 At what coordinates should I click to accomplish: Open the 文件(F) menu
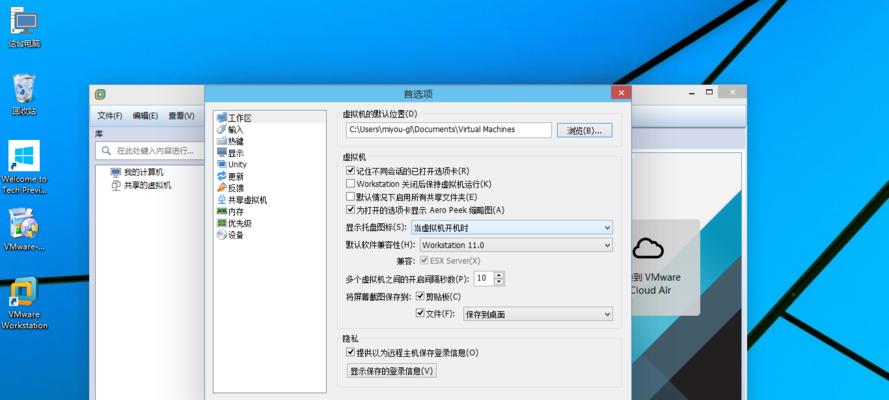[110, 116]
